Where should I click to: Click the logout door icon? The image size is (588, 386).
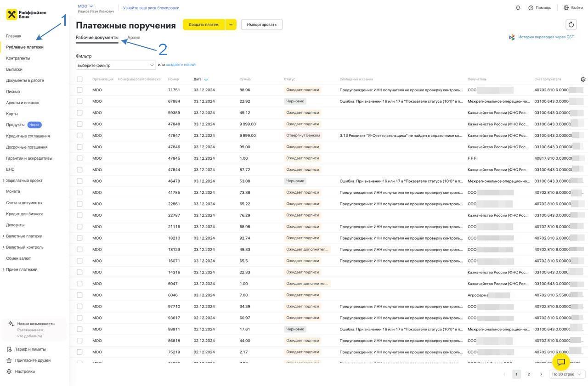tap(566, 8)
